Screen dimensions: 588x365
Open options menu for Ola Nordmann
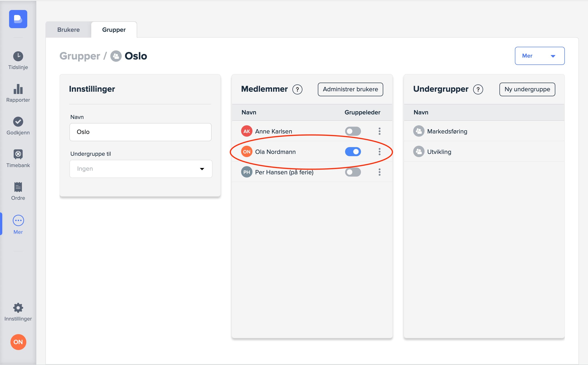379,152
